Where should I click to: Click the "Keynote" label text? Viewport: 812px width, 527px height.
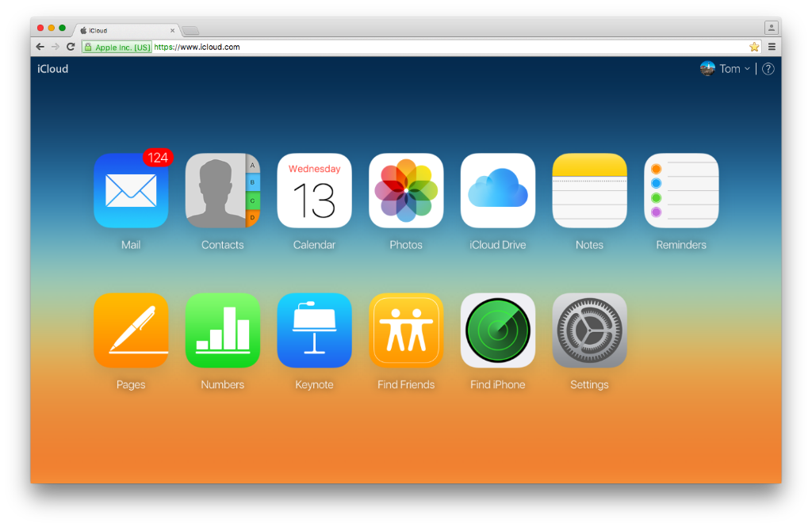[x=314, y=384]
